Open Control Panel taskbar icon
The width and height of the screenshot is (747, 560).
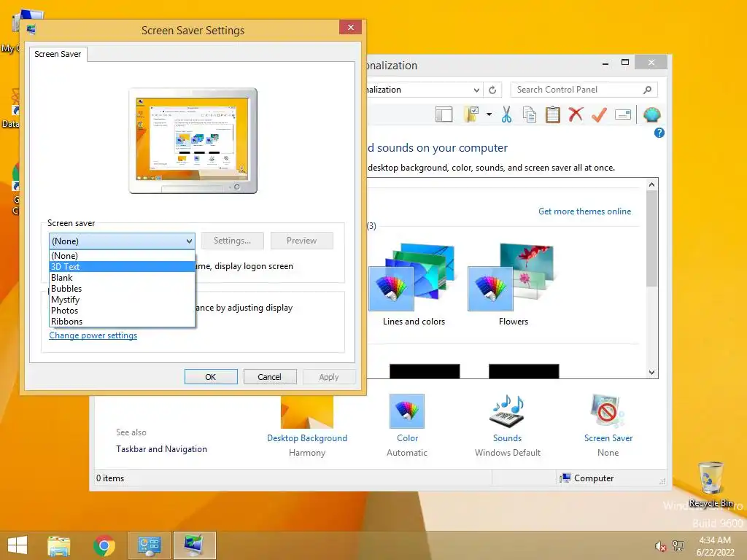(x=150, y=545)
